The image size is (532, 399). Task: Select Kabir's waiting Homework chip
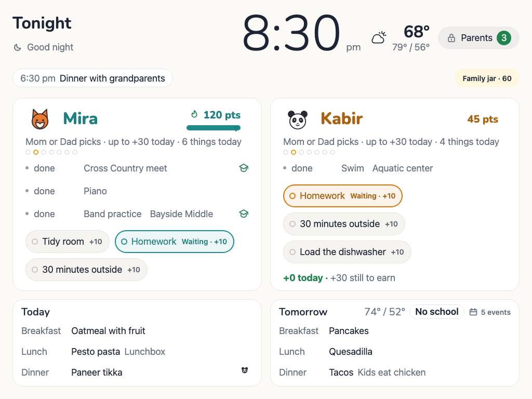(x=343, y=196)
